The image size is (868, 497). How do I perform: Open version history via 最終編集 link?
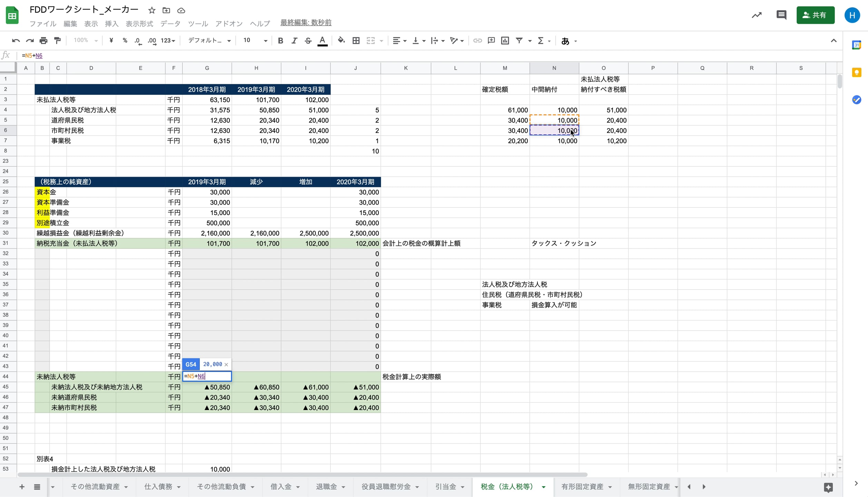(x=305, y=22)
